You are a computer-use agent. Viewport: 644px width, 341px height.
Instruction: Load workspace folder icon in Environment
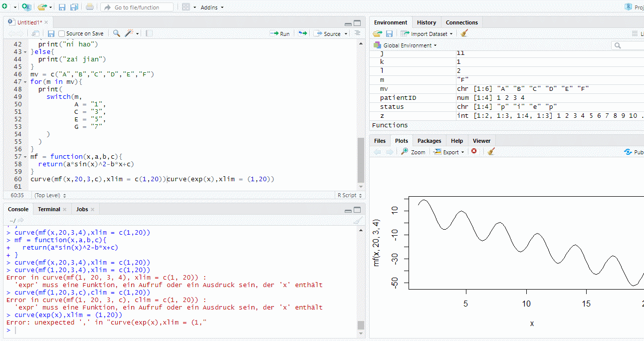pyautogui.click(x=378, y=33)
